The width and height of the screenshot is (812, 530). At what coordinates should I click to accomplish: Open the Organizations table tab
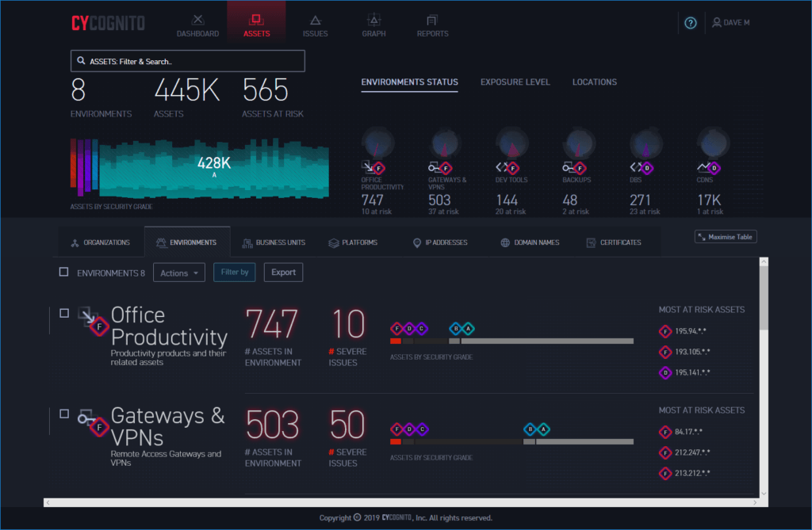pyautogui.click(x=101, y=242)
